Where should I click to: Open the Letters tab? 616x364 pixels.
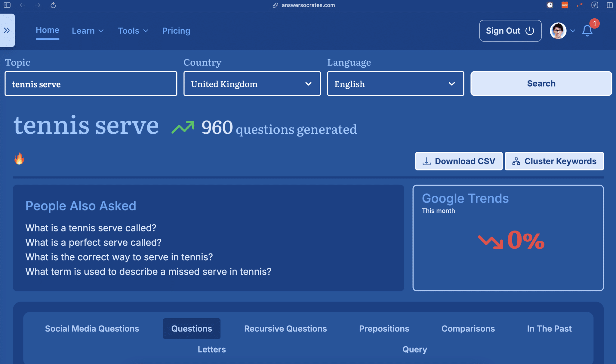coord(212,349)
